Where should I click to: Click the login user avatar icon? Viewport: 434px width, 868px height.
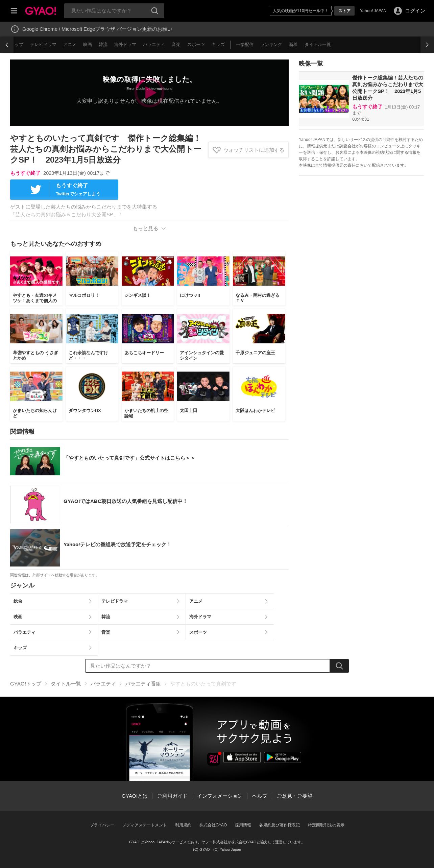pos(398,11)
